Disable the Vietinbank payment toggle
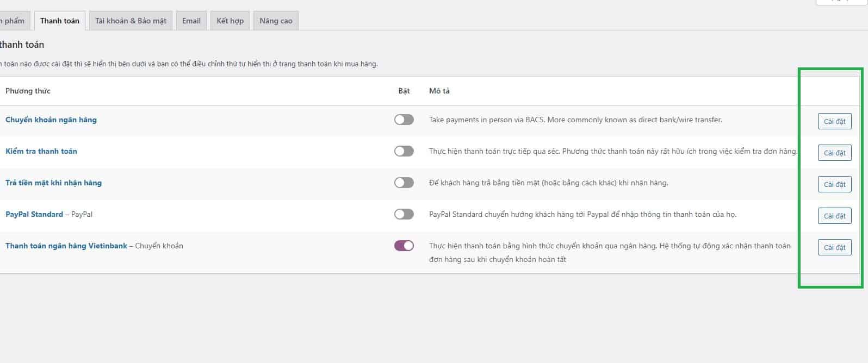Image resolution: width=868 pixels, height=363 pixels. (404, 246)
